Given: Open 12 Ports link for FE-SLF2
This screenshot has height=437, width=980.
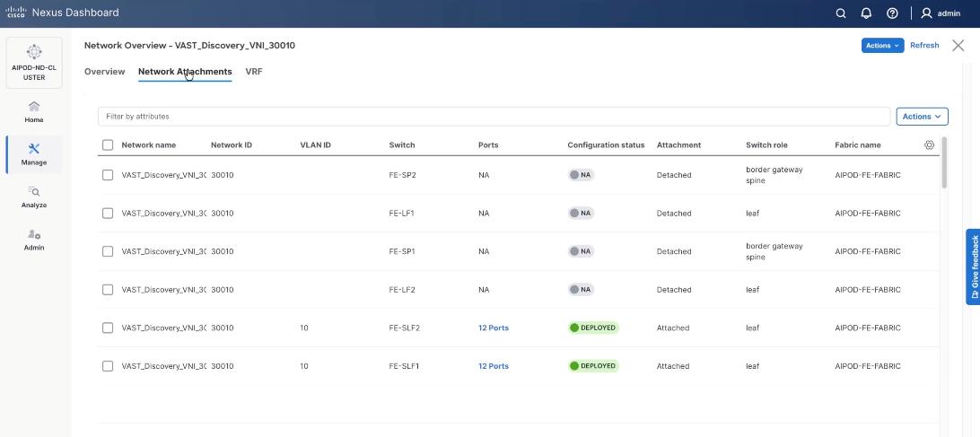Looking at the screenshot, I should (x=493, y=328).
